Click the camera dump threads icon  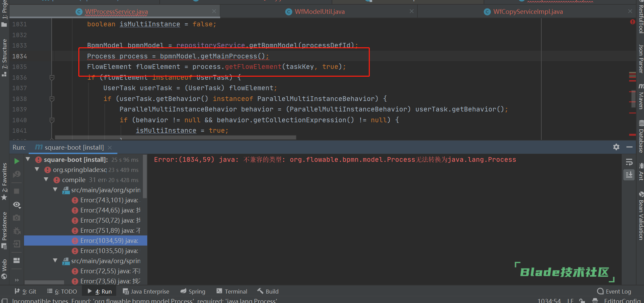17,218
